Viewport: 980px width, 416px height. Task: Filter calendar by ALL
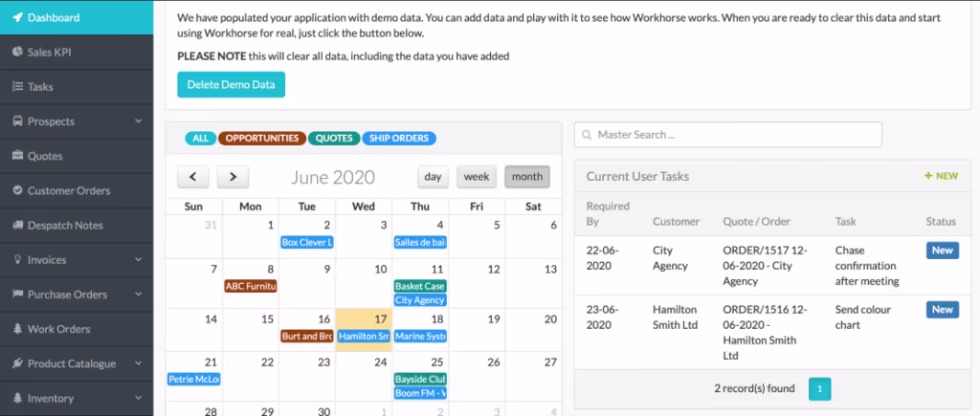tap(201, 138)
